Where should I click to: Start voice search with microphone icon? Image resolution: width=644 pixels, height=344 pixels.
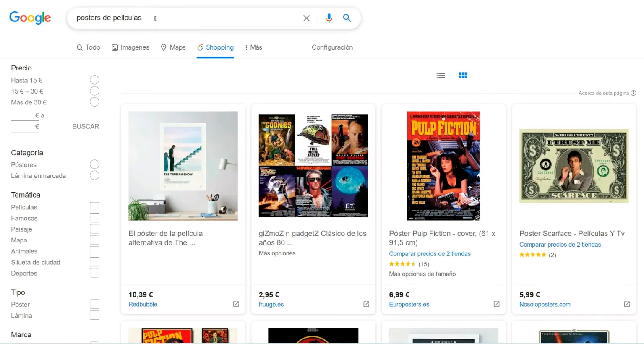click(x=329, y=18)
